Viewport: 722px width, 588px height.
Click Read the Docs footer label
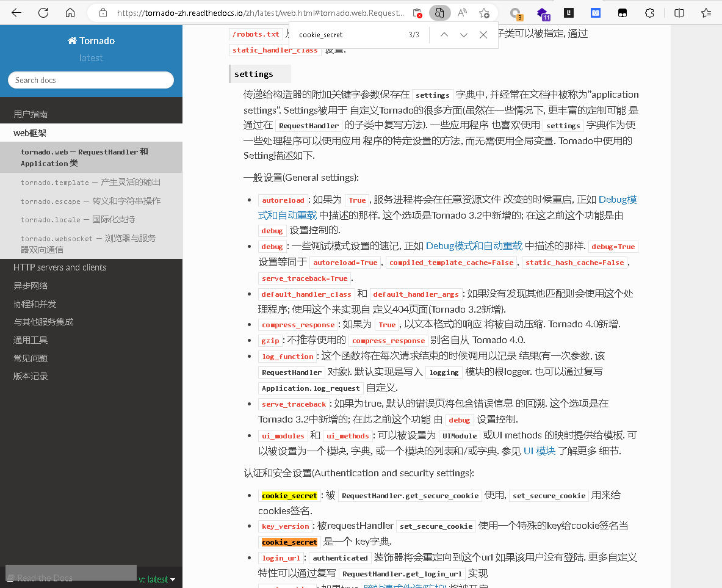point(40,578)
